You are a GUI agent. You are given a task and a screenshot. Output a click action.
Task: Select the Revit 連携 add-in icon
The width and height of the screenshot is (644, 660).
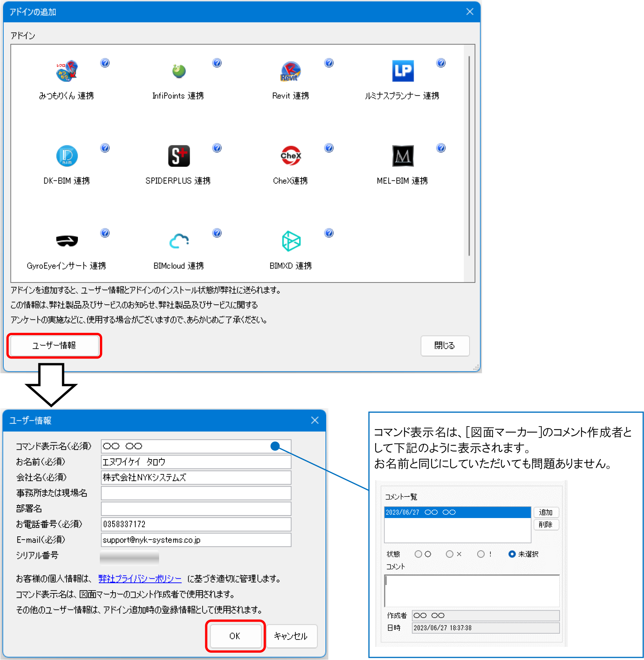tap(291, 71)
